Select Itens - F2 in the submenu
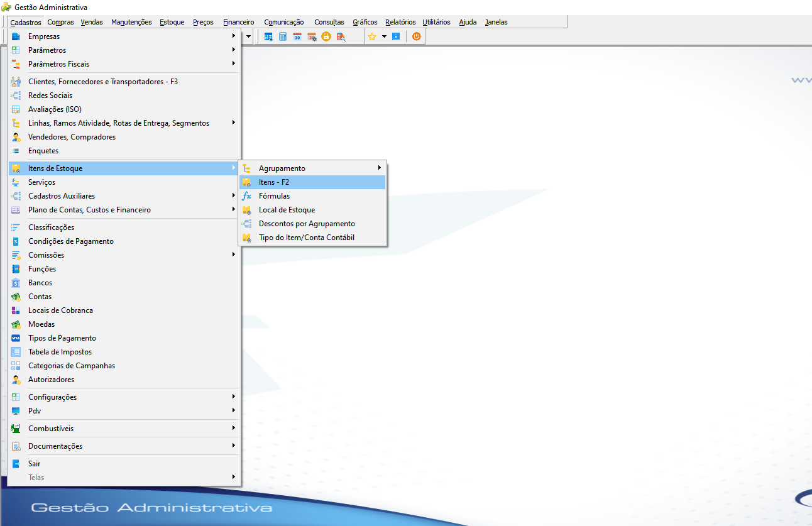The height and width of the screenshot is (526, 812). pyautogui.click(x=312, y=182)
